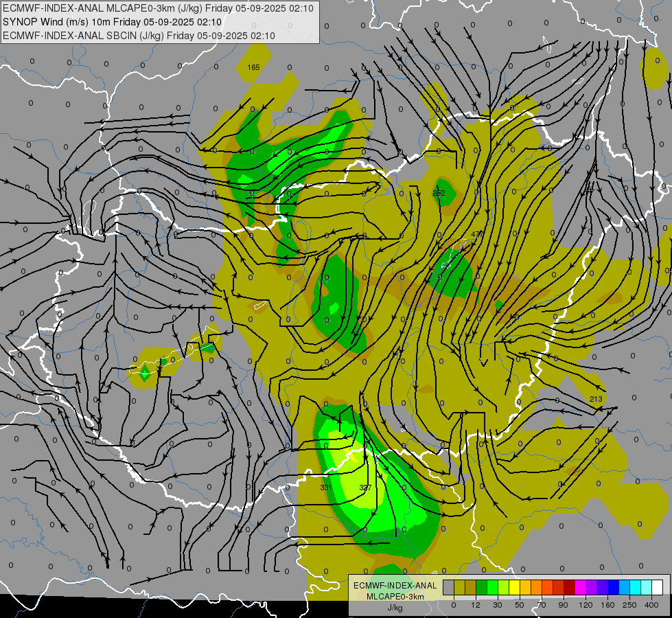Select the SYNOP Wind (m/s) 10m header line
Screen dimensions: 672x618
pos(113,22)
